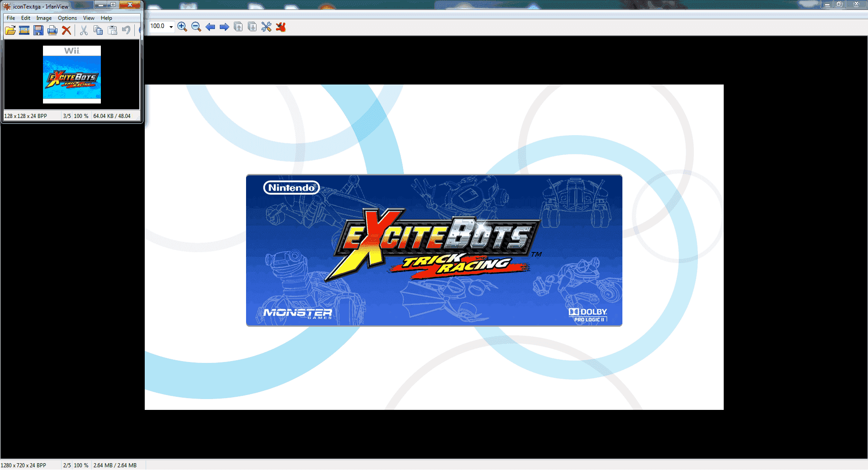Click the ExciteBots Trick Racing banner image
868x470 pixels.
point(434,250)
